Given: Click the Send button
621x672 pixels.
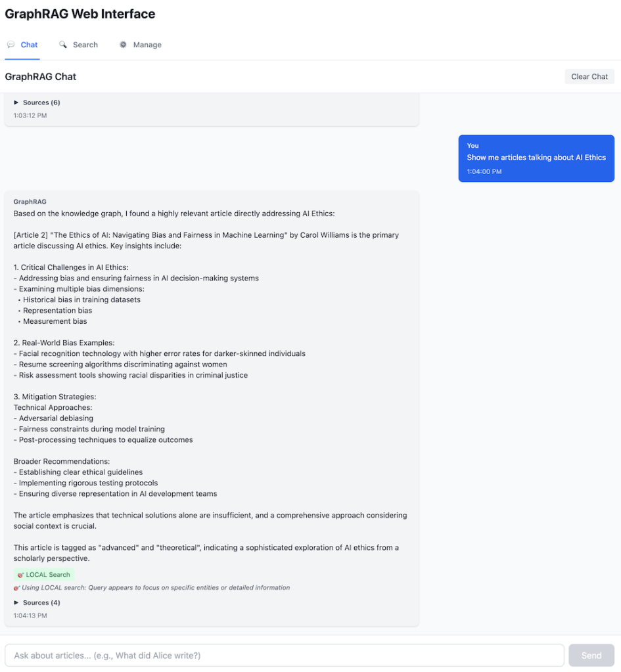Looking at the screenshot, I should pyautogui.click(x=591, y=655).
